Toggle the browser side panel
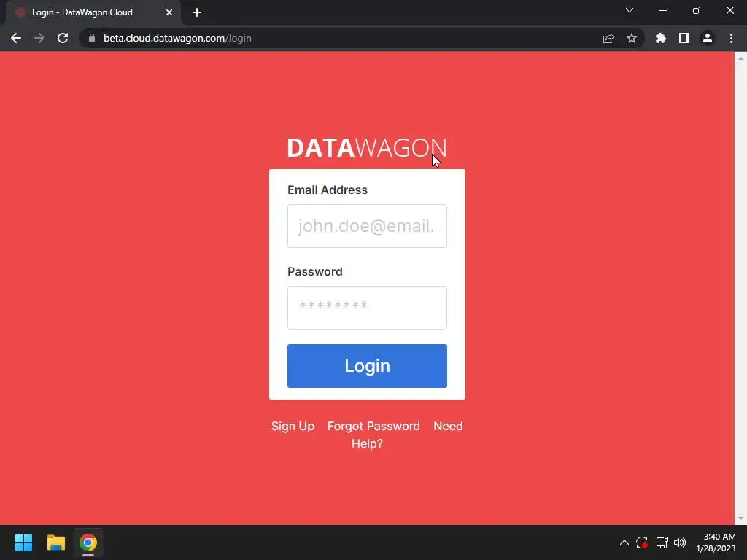747x560 pixels. click(x=684, y=38)
